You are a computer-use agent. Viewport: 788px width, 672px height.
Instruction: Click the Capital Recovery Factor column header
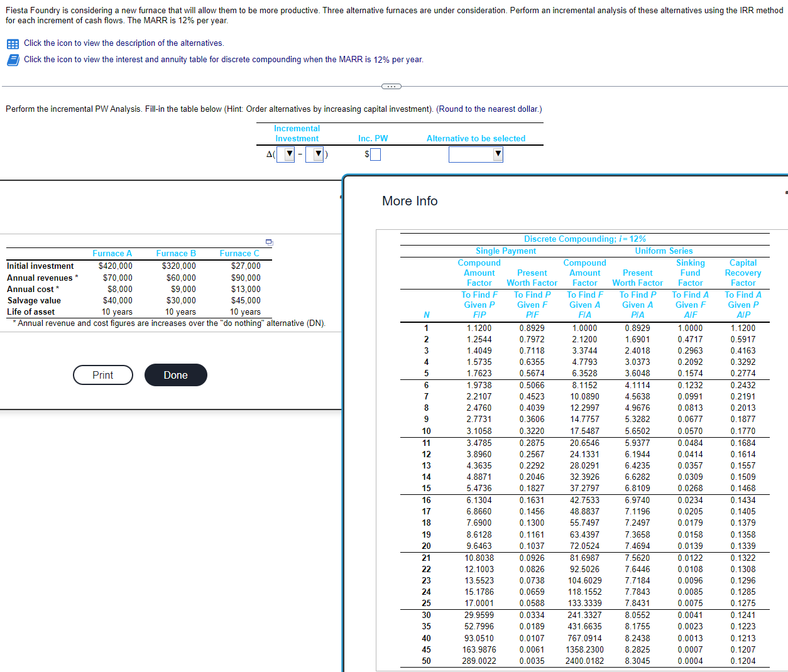tap(743, 273)
